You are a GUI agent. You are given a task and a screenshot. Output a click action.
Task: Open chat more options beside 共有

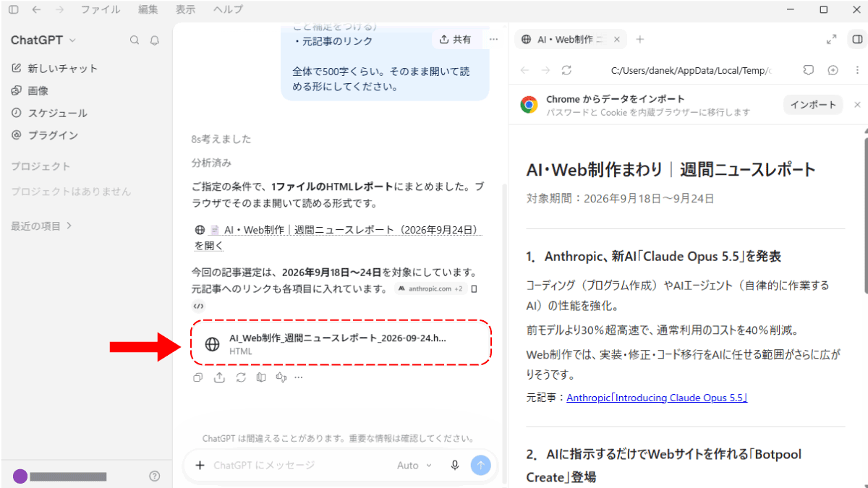(493, 40)
